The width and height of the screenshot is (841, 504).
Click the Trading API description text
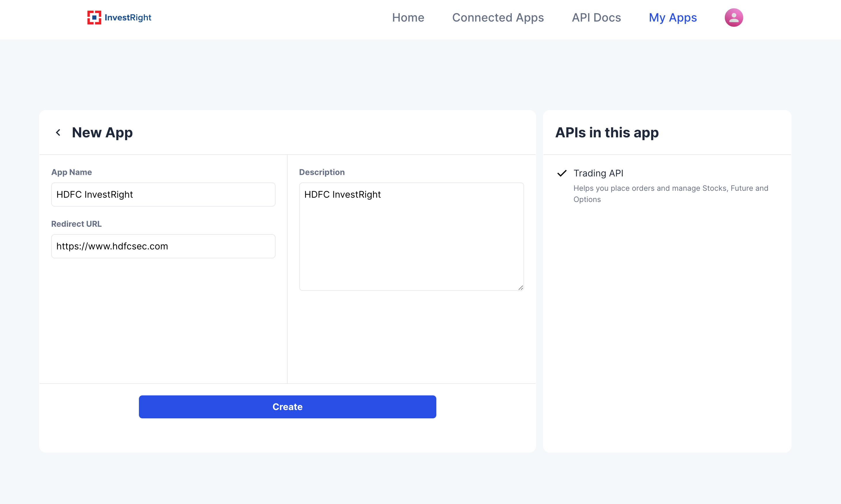point(670,194)
